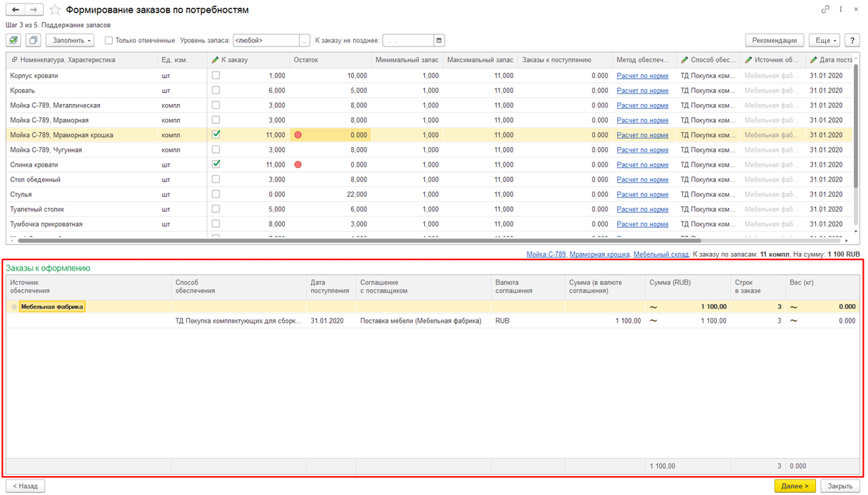Add this form to favorites with star
Screen dimensions: 868x495
point(55,10)
